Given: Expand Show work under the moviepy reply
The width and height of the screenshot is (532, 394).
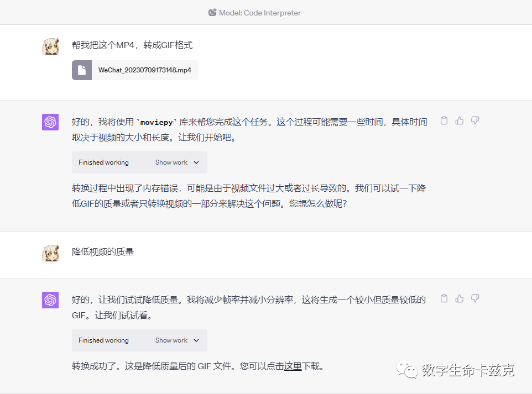Looking at the screenshot, I should pyautogui.click(x=177, y=162).
